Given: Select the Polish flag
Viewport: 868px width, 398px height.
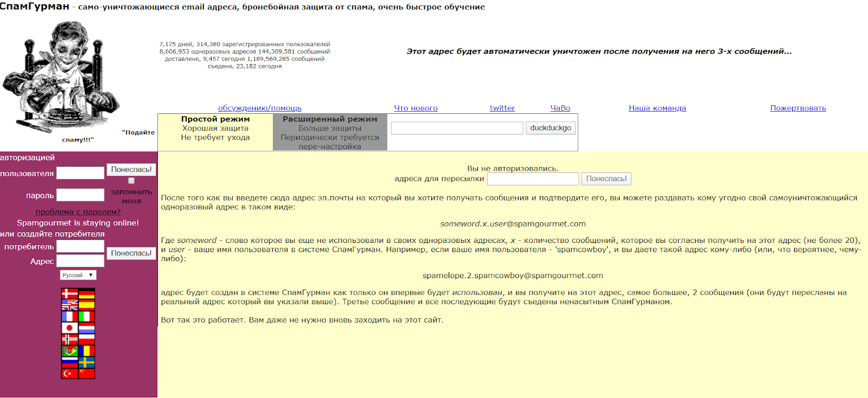Looking at the screenshot, I should [87, 339].
